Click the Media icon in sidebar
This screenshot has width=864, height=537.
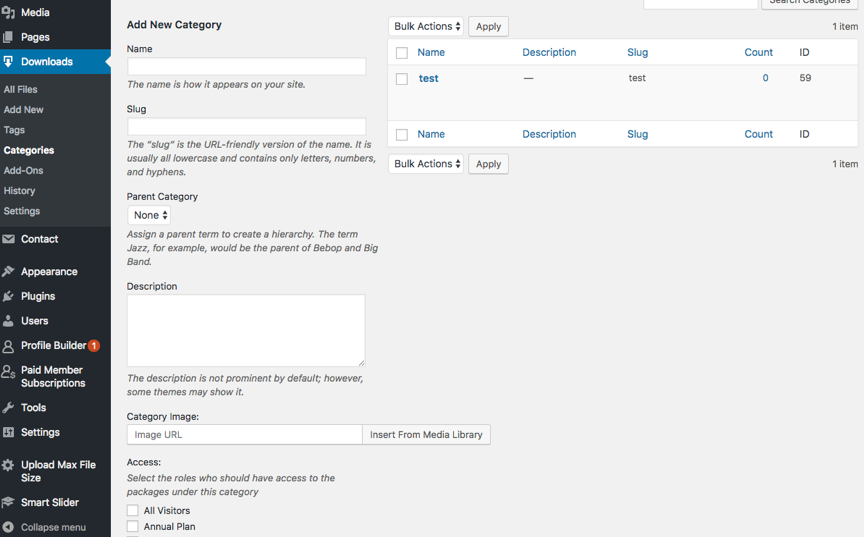pos(9,13)
